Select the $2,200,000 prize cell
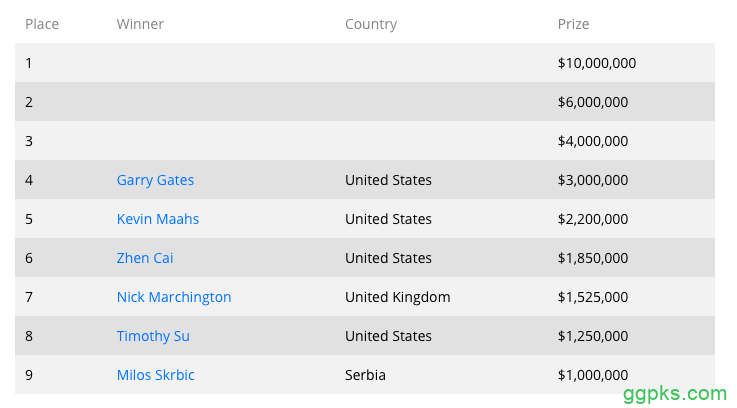 593,219
